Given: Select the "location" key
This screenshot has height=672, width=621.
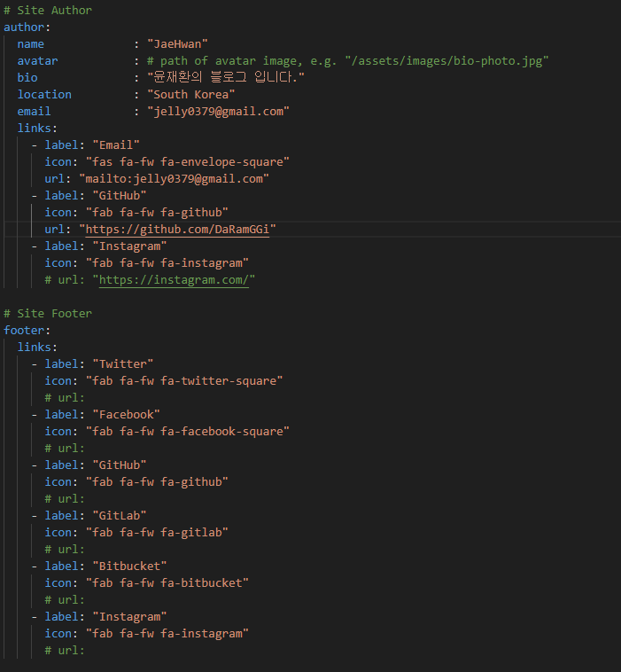Looking at the screenshot, I should pyautogui.click(x=44, y=94).
